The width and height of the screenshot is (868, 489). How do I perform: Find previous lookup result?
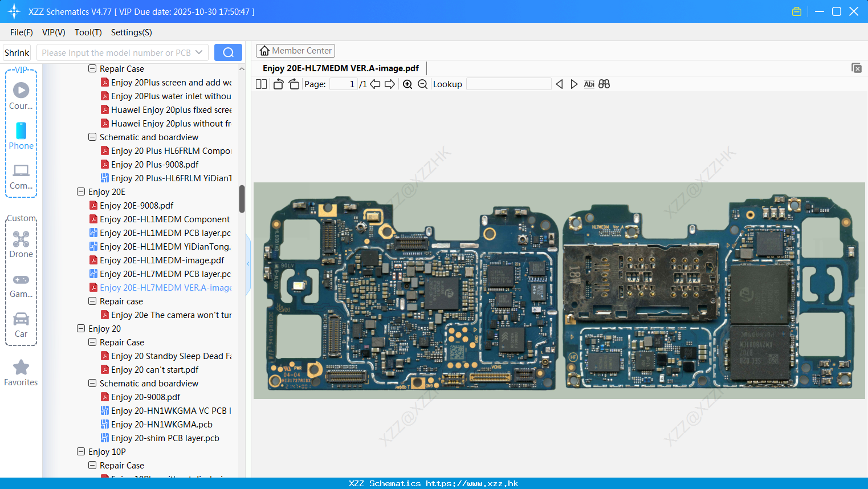pyautogui.click(x=559, y=84)
